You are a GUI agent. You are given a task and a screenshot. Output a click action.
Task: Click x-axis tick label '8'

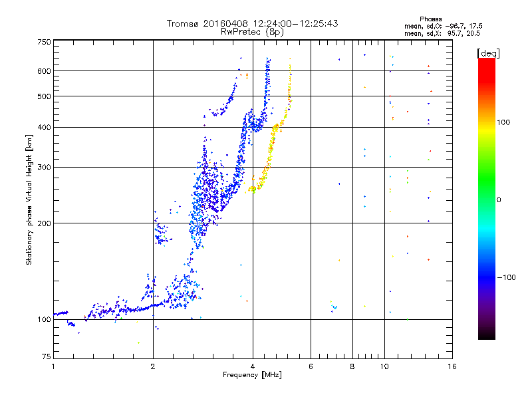(352, 366)
